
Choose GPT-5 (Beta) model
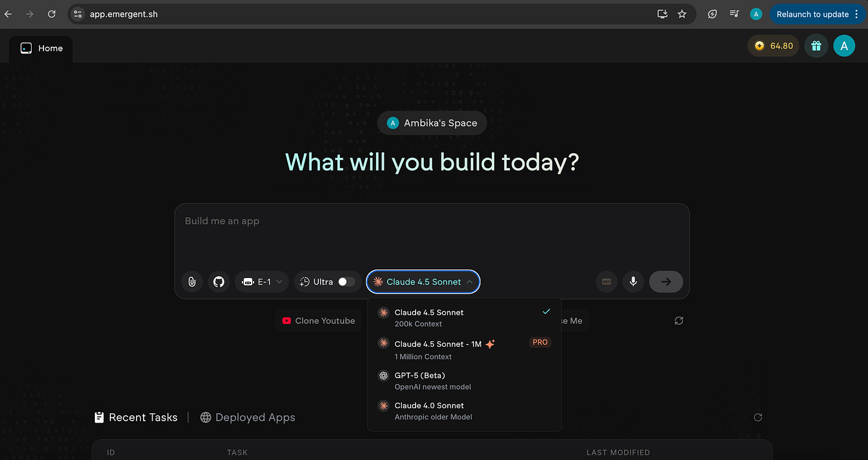[x=464, y=381]
